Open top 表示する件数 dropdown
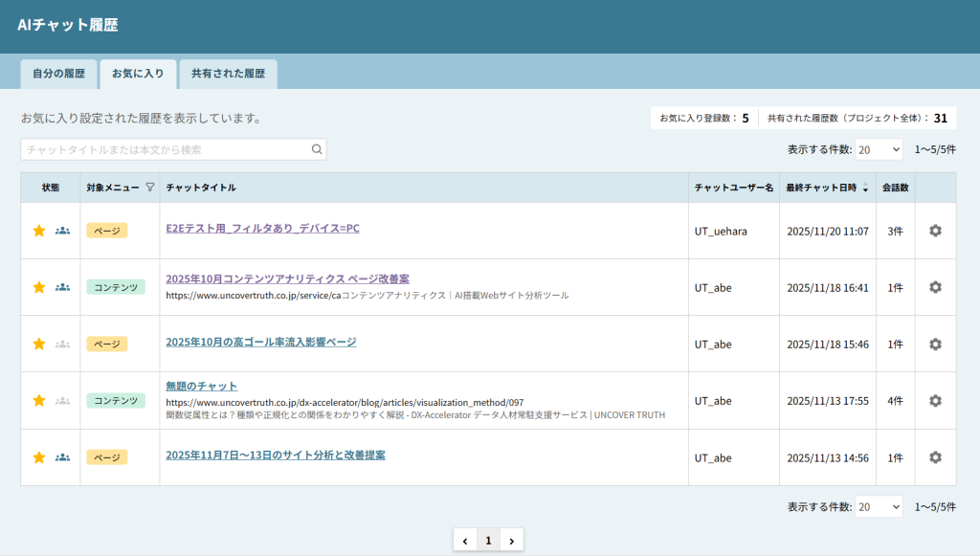Screen dimensions: 980x556 pyautogui.click(x=879, y=149)
